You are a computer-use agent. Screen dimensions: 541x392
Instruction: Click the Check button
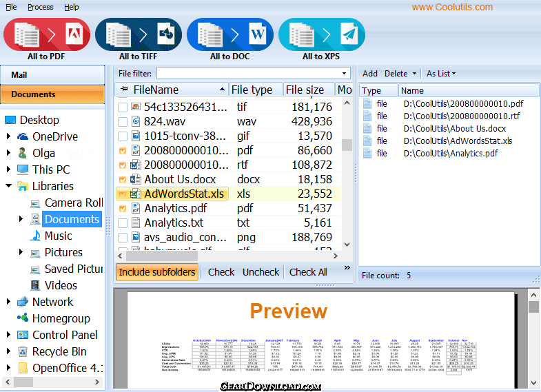pyautogui.click(x=221, y=272)
